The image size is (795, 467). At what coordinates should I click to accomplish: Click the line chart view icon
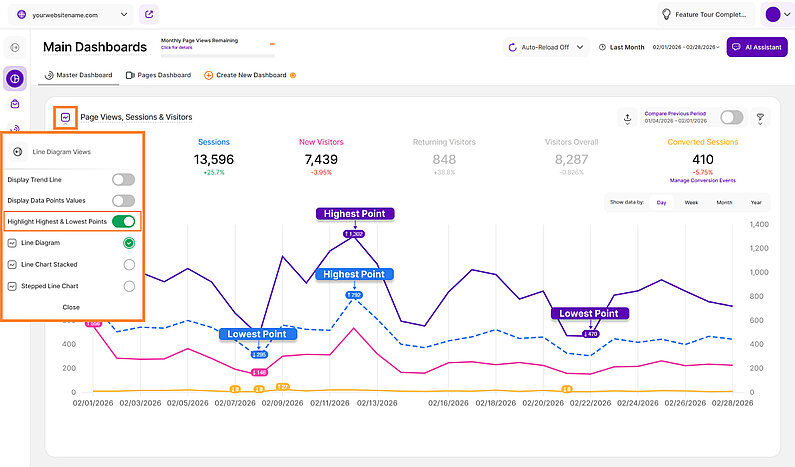coord(65,117)
